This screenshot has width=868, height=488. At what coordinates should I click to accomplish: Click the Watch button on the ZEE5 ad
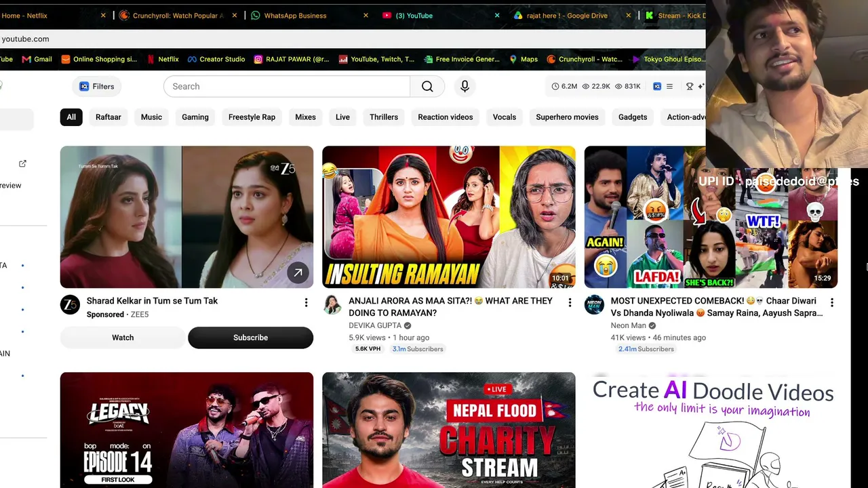coord(123,338)
